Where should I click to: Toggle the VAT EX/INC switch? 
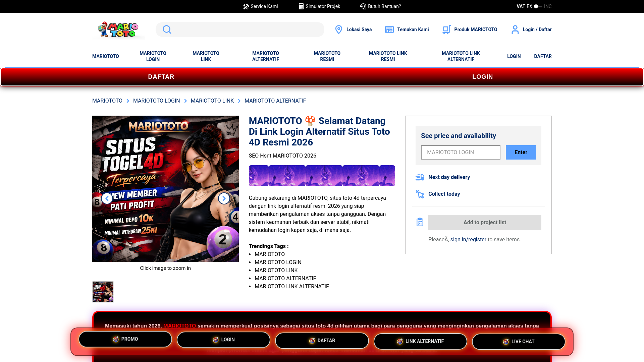click(x=538, y=6)
